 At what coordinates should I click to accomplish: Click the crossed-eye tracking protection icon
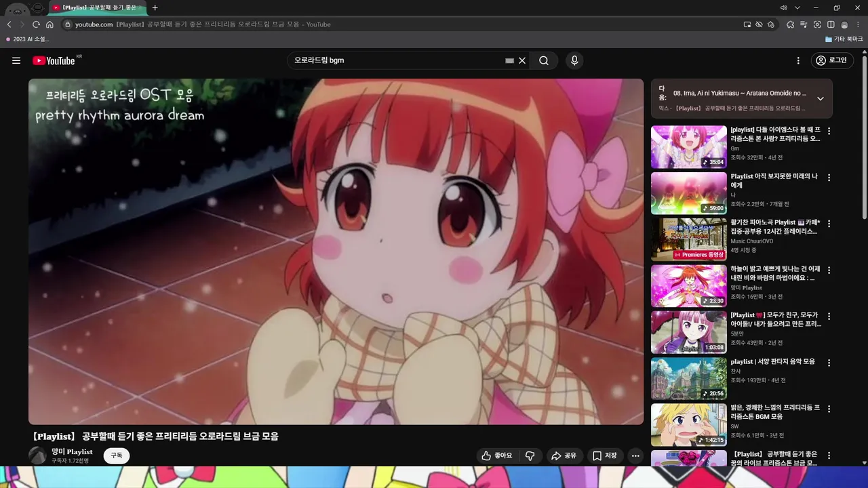759,24
